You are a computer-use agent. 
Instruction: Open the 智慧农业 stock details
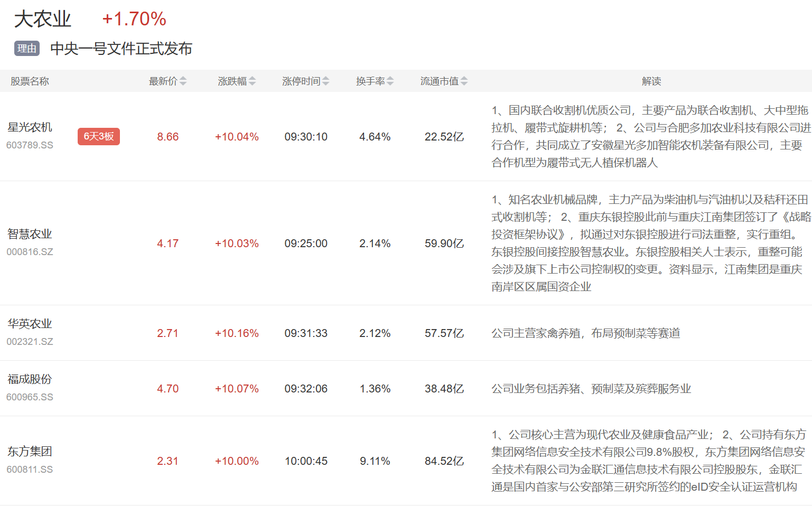pos(30,234)
